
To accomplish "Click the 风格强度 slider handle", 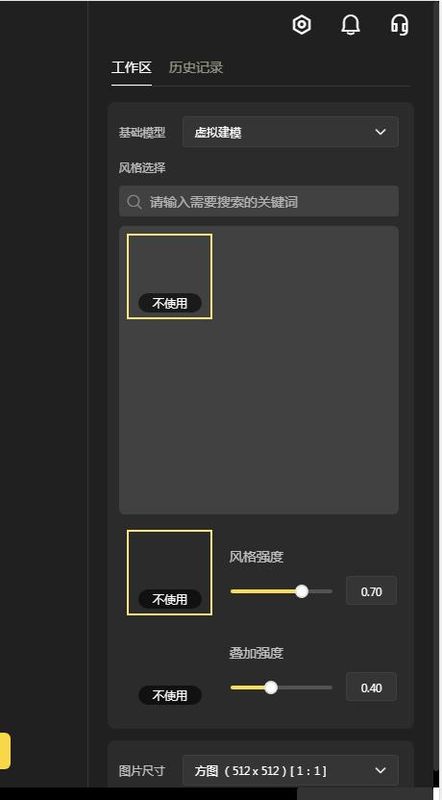I will (302, 591).
